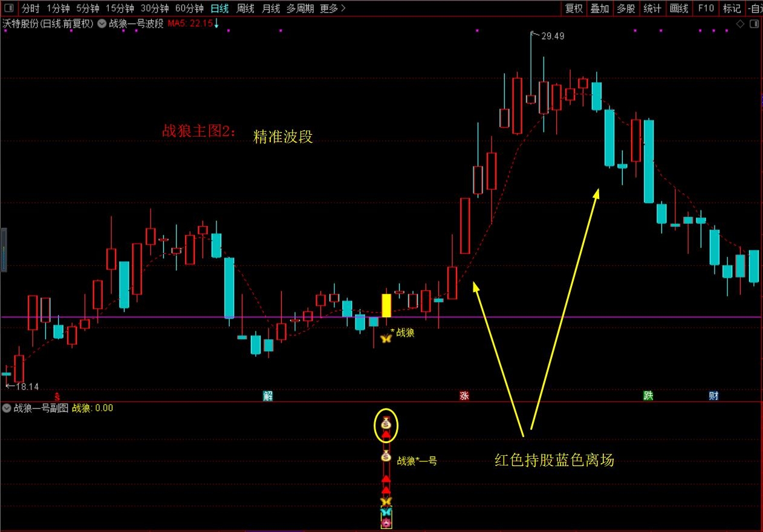Image resolution: width=763 pixels, height=532 pixels.
Task: Open F10 company info
Action: [706, 8]
